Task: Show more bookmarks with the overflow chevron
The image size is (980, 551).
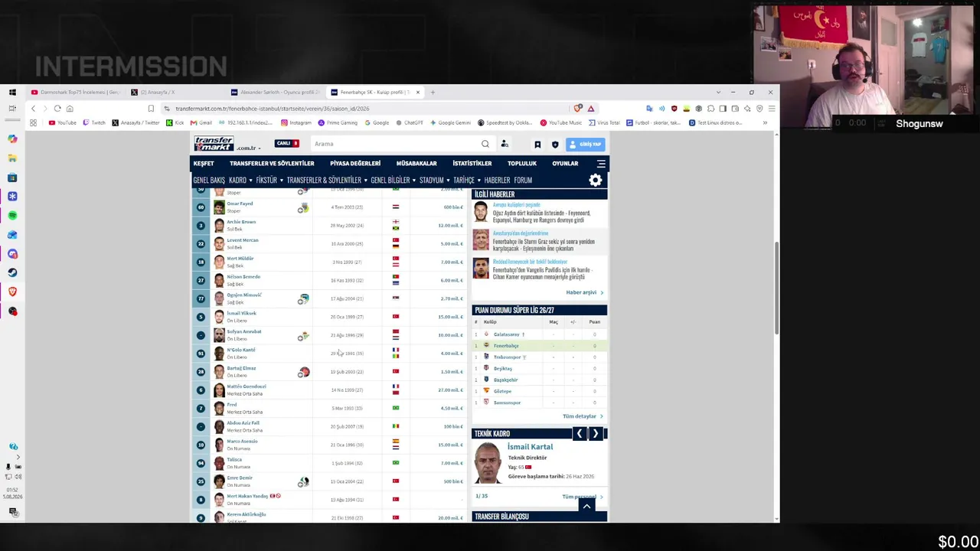Action: (764, 122)
